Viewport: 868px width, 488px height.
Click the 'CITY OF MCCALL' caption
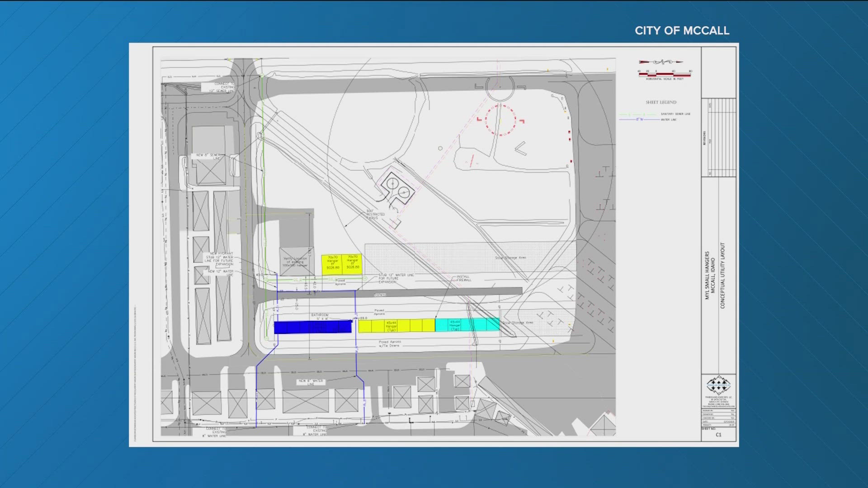click(x=682, y=31)
